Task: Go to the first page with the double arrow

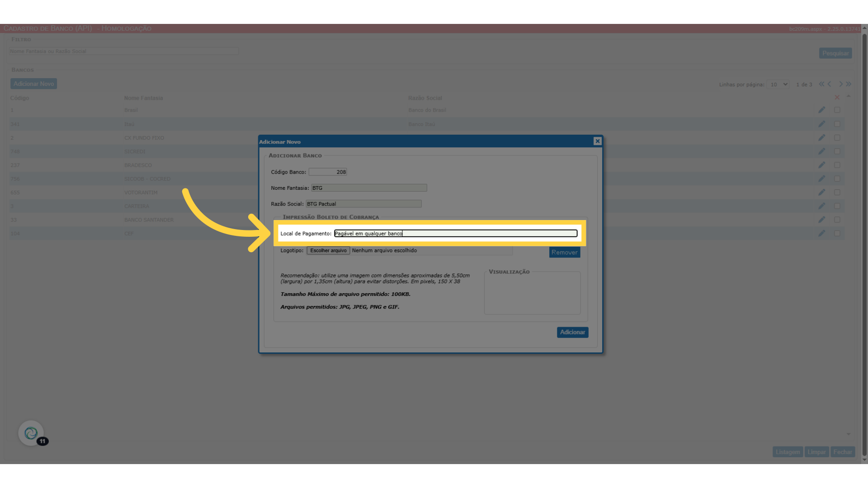Action: pyautogui.click(x=821, y=84)
